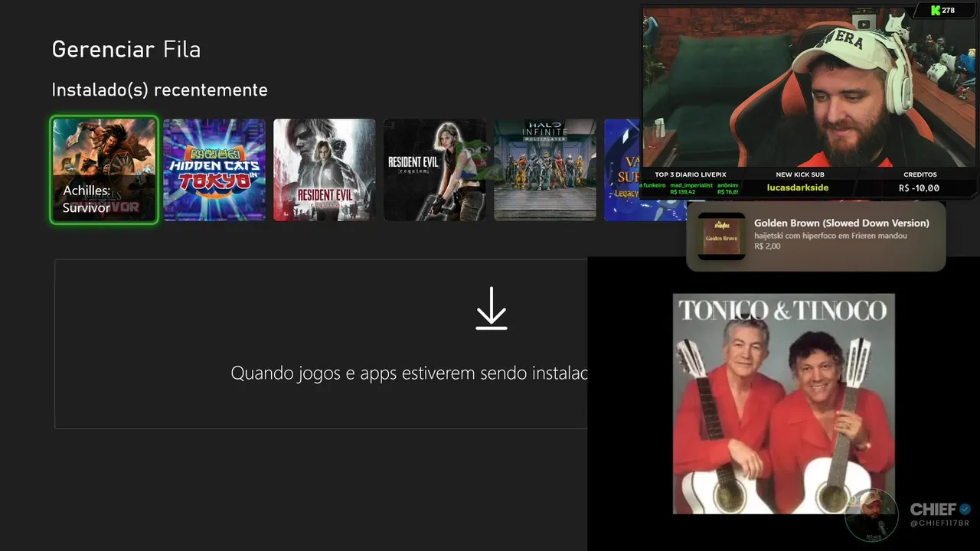Click the R$ 2,00 song donation amount

point(767,246)
